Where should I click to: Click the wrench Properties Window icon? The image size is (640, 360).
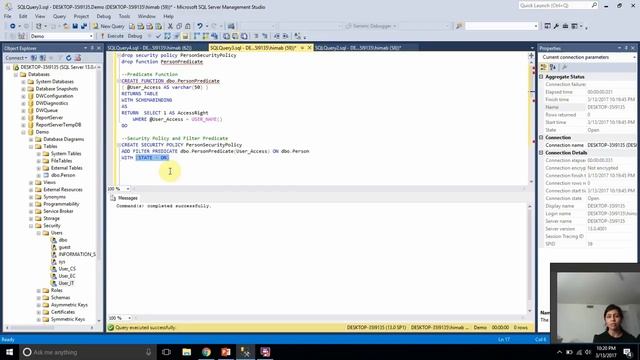point(556,26)
